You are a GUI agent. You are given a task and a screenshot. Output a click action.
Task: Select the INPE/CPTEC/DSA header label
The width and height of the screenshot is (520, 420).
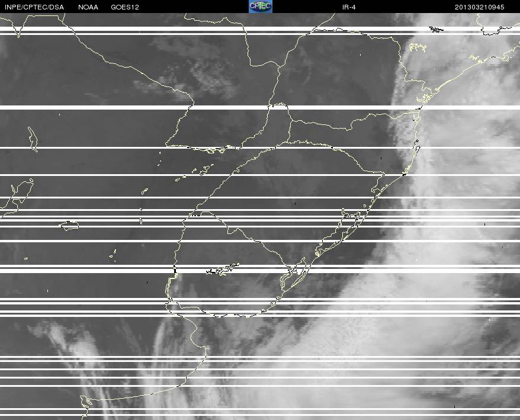(34, 7)
